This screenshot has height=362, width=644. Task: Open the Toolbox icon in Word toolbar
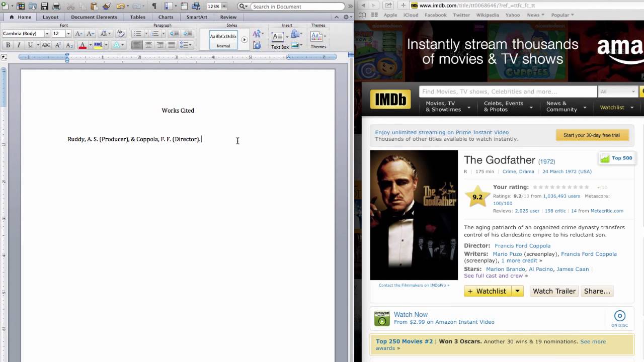click(184, 6)
